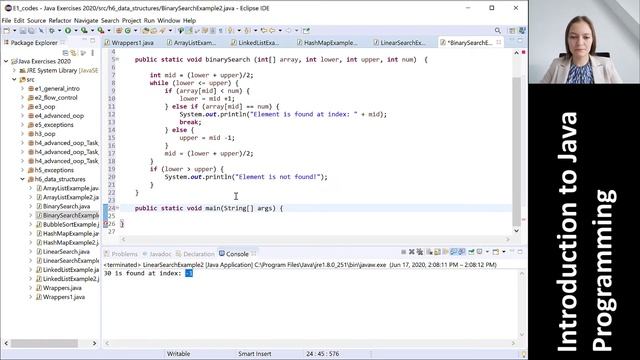This screenshot has height=360, width=640.
Task: Open the Display Selected Console dropdown
Action: pos(487,252)
